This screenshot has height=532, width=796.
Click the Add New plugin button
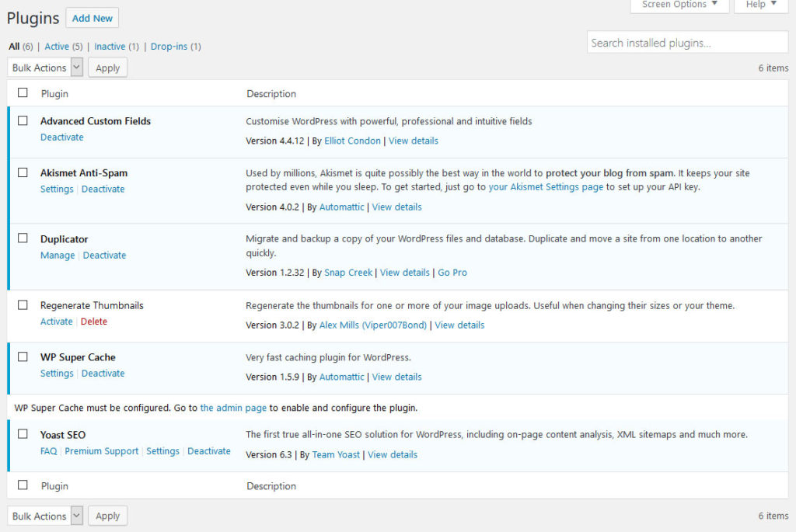pos(92,17)
